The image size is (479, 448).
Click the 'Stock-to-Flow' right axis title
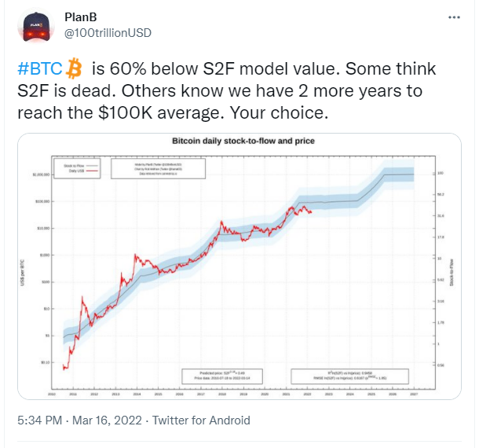452,273
